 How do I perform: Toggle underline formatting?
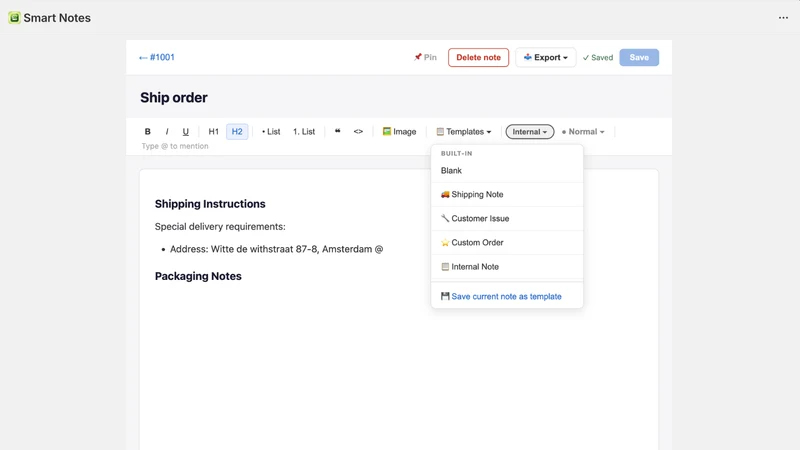(x=186, y=132)
